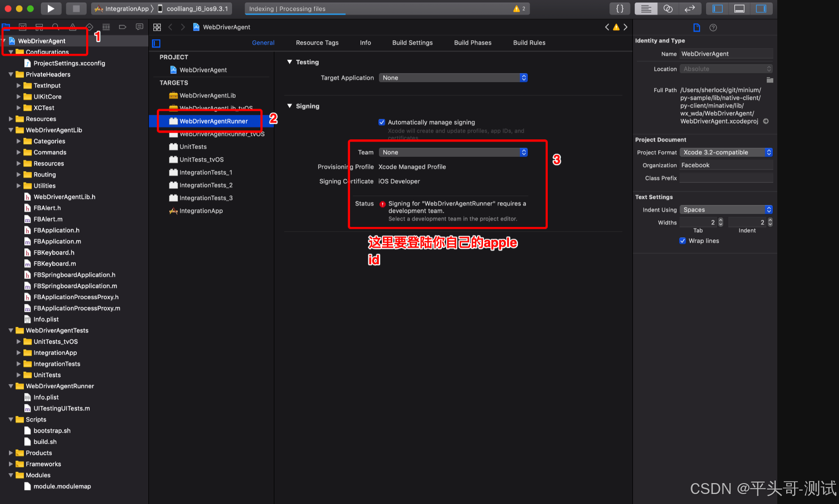Show the Quick Help inspector

tap(713, 28)
